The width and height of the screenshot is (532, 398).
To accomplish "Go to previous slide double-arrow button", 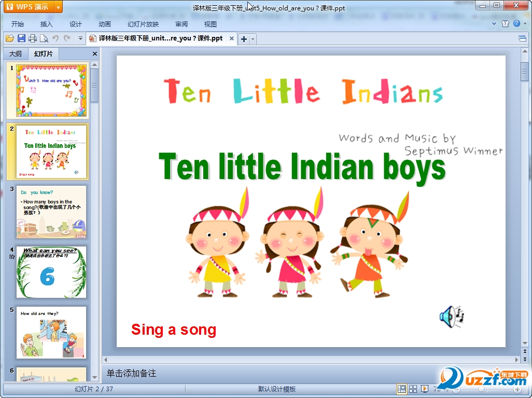I will click(525, 351).
